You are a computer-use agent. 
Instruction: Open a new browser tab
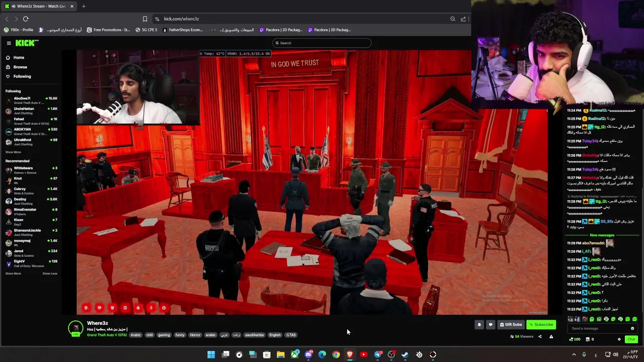84,6
